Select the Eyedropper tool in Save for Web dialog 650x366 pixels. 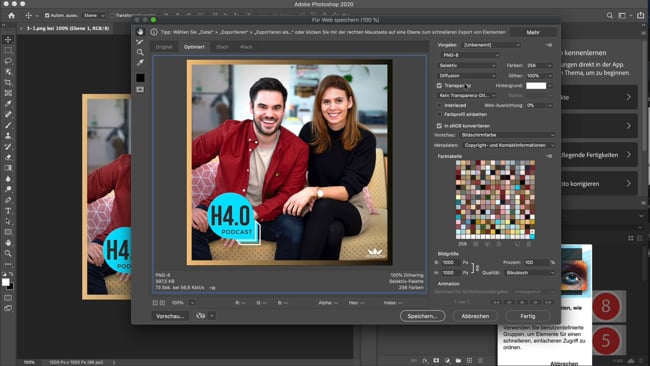[x=140, y=63]
